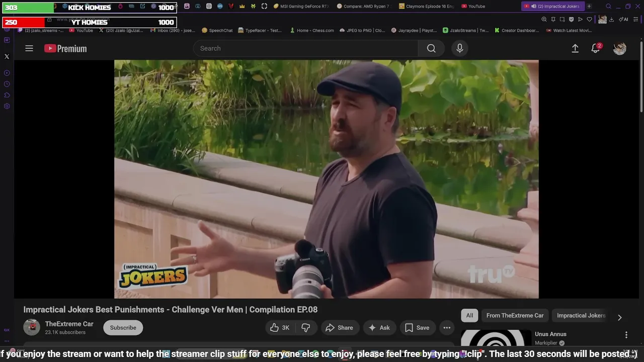Image resolution: width=644 pixels, height=362 pixels.
Task: Open TheExtreme Car channel name link
Action: (x=69, y=324)
